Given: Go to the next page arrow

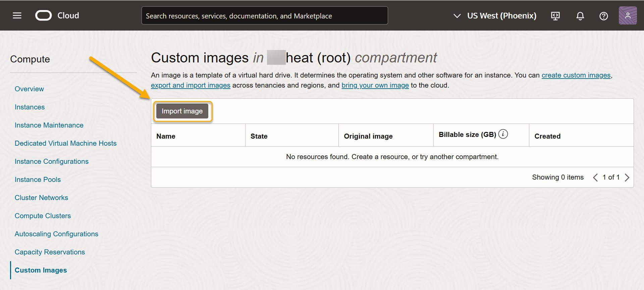Looking at the screenshot, I should 627,177.
